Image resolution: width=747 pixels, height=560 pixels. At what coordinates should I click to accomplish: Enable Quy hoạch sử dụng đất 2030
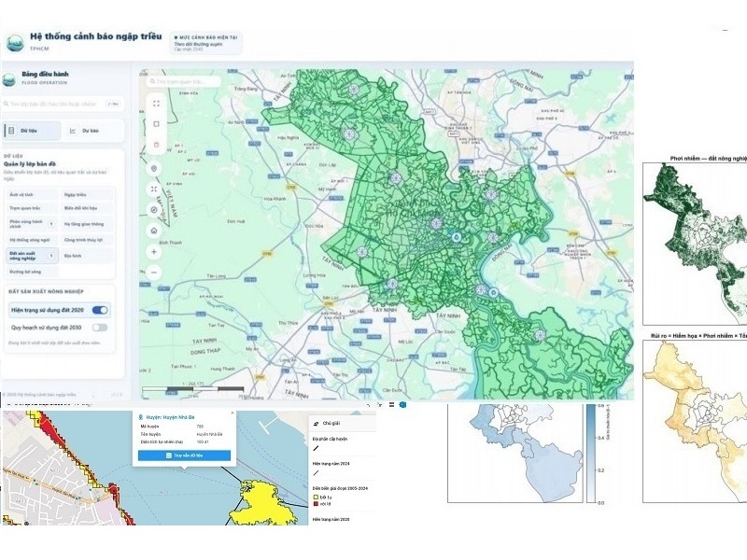pos(100,328)
